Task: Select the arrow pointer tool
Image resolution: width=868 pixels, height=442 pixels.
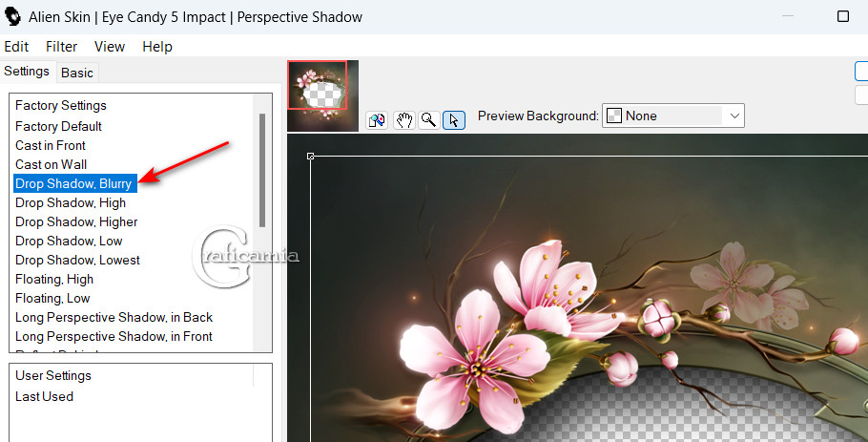Action: coord(454,119)
